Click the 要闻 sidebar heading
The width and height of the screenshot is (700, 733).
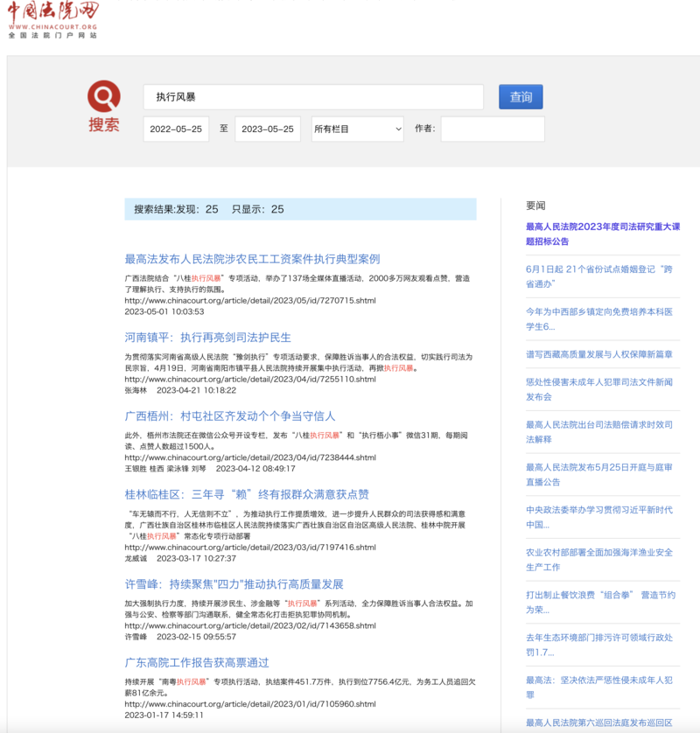coord(535,206)
